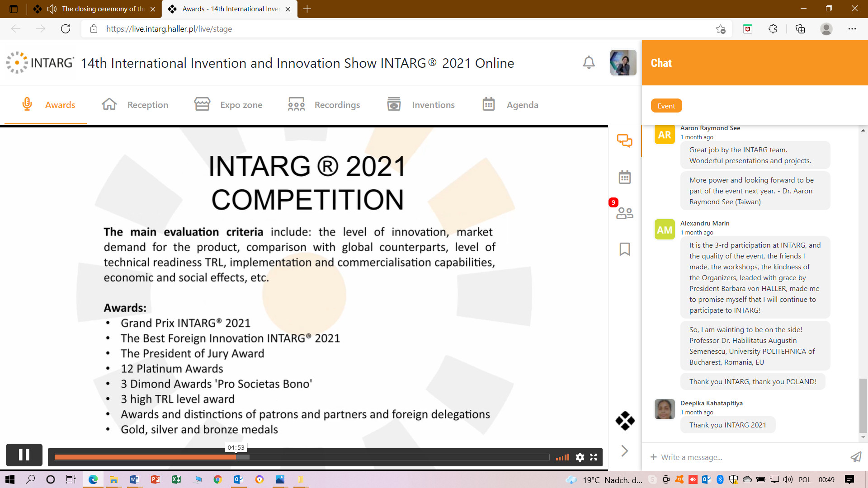The width and height of the screenshot is (868, 488).
Task: Open the bookmark sidebar icon
Action: (625, 249)
